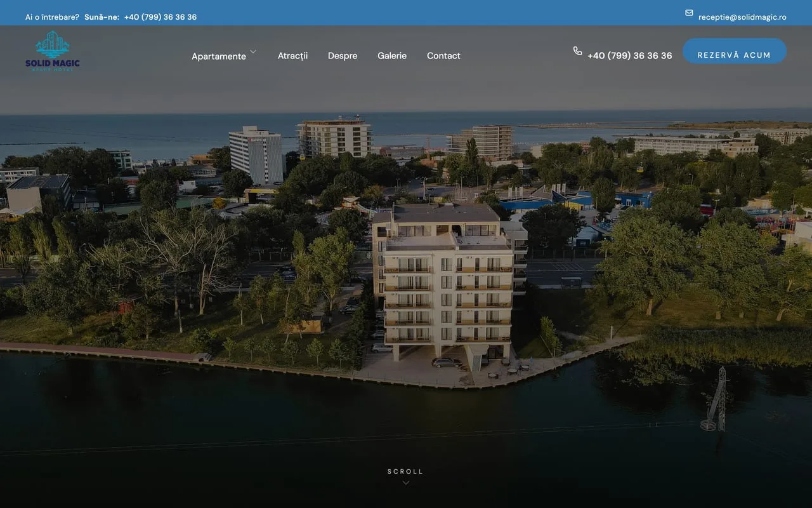The height and width of the screenshot is (508, 812).
Task: Go to the Atracții page
Action: tap(292, 56)
